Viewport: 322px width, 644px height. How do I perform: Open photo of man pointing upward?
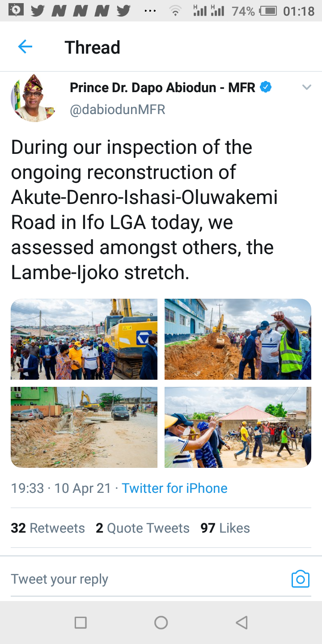pyautogui.click(x=238, y=339)
